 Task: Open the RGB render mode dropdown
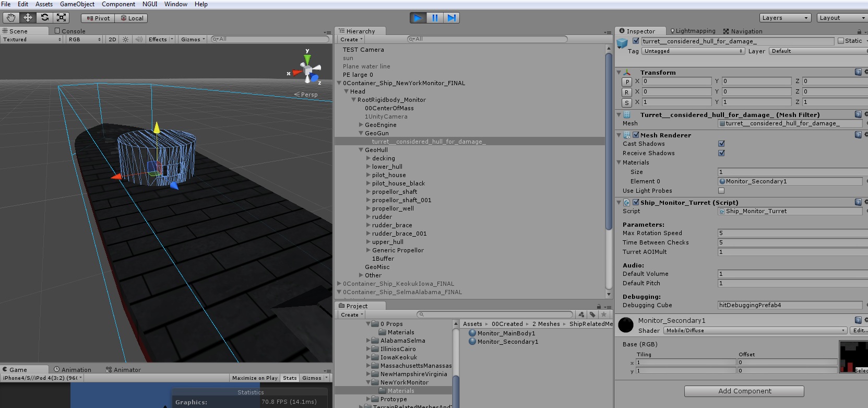click(85, 40)
